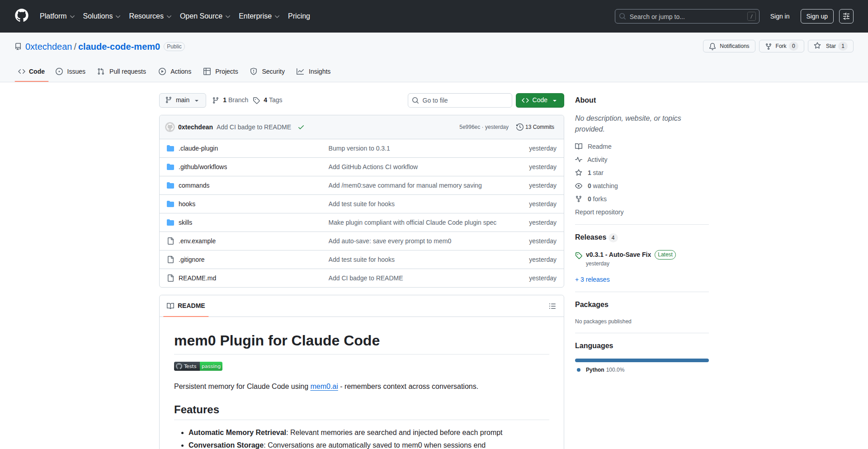Expand the main branch dropdown
Image resolution: width=868 pixels, height=449 pixels.
tap(182, 100)
